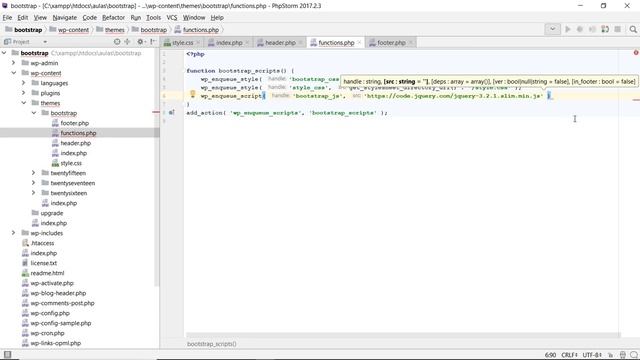The image size is (640, 360).
Task: Collapse the bootstrap theme folder
Action: coord(34,113)
